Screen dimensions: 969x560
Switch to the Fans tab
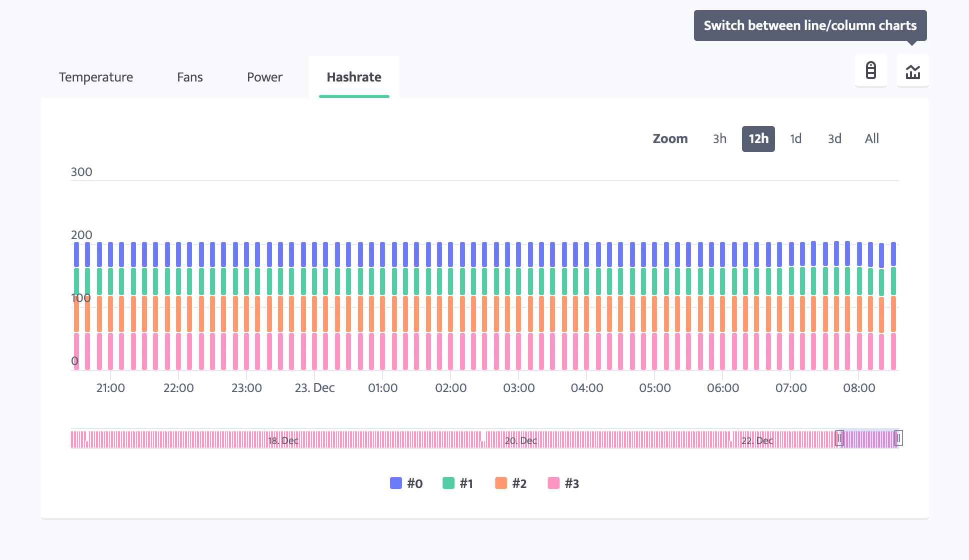[190, 77]
